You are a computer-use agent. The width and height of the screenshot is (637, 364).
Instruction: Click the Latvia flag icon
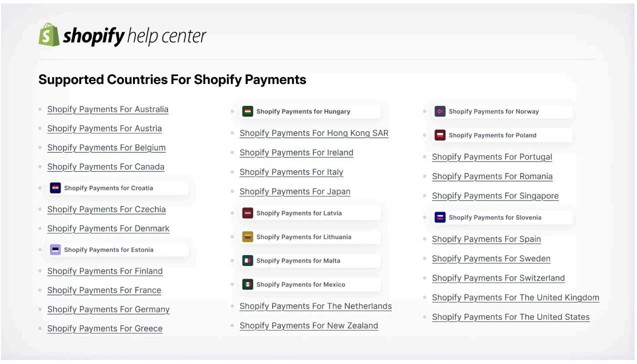click(x=247, y=213)
